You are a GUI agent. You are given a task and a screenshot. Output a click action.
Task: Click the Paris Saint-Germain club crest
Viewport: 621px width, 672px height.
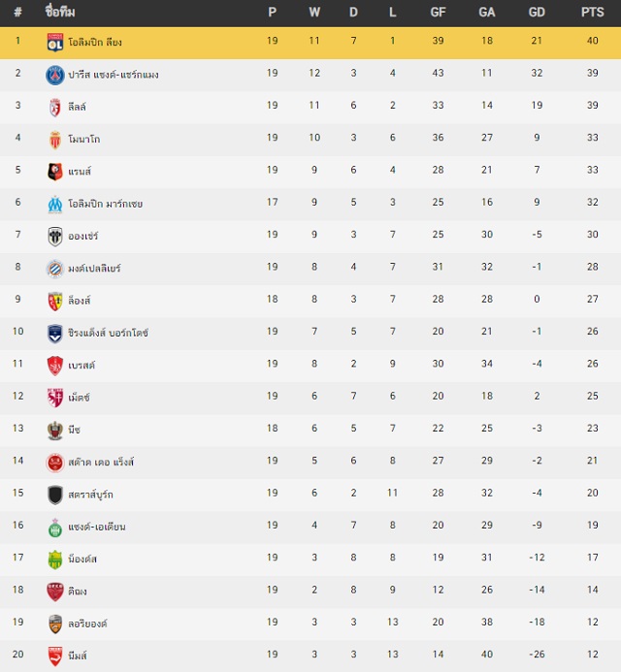tap(55, 76)
